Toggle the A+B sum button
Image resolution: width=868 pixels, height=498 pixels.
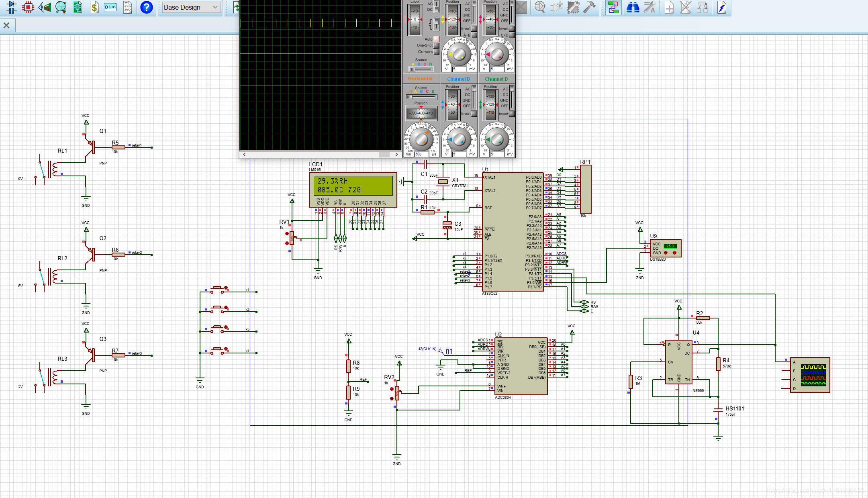474,35
